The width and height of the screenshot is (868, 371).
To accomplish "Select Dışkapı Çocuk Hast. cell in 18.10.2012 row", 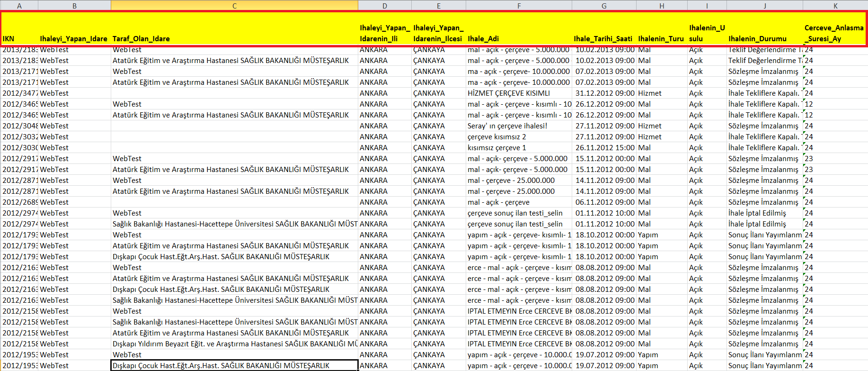I will coord(234,257).
